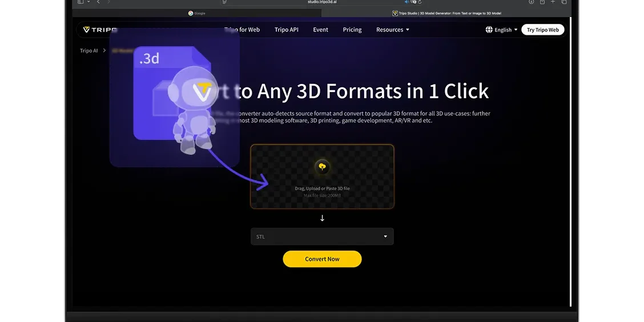Image resolution: width=644 pixels, height=322 pixels.
Task: Click the Safari downloads icon
Action: (531, 2)
